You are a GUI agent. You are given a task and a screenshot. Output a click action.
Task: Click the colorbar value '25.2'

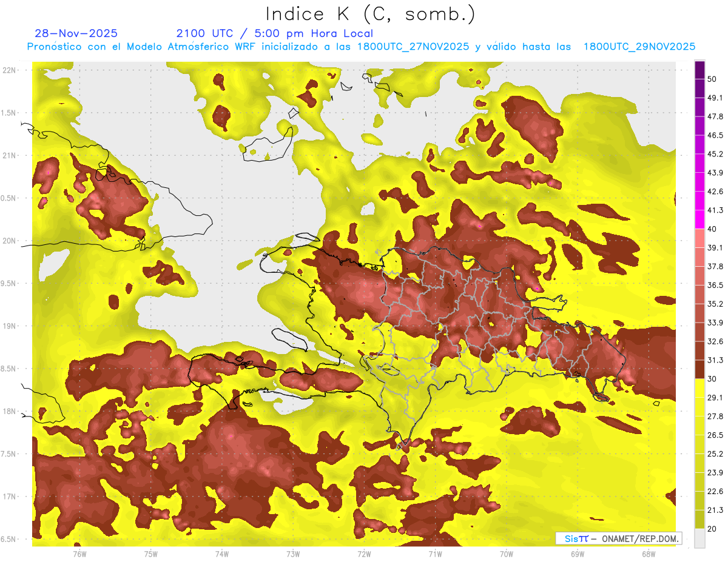click(715, 453)
